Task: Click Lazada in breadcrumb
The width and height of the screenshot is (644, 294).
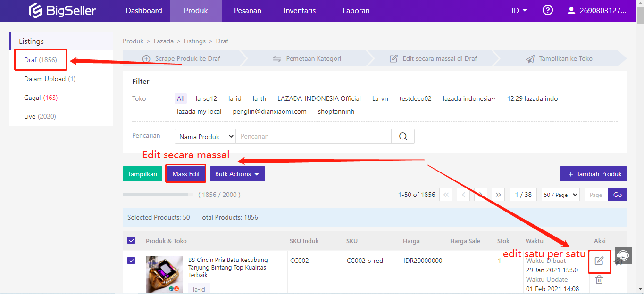Action: 164,41
